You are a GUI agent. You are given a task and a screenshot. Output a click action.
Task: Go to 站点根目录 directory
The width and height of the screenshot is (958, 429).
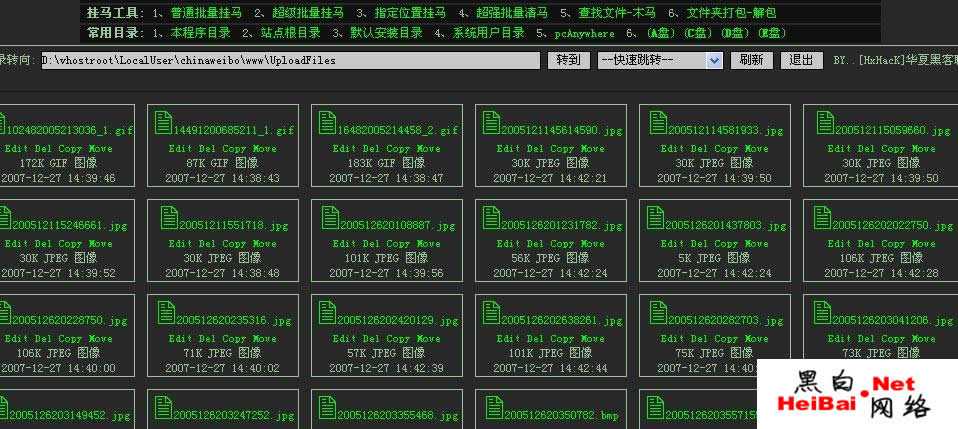291,33
